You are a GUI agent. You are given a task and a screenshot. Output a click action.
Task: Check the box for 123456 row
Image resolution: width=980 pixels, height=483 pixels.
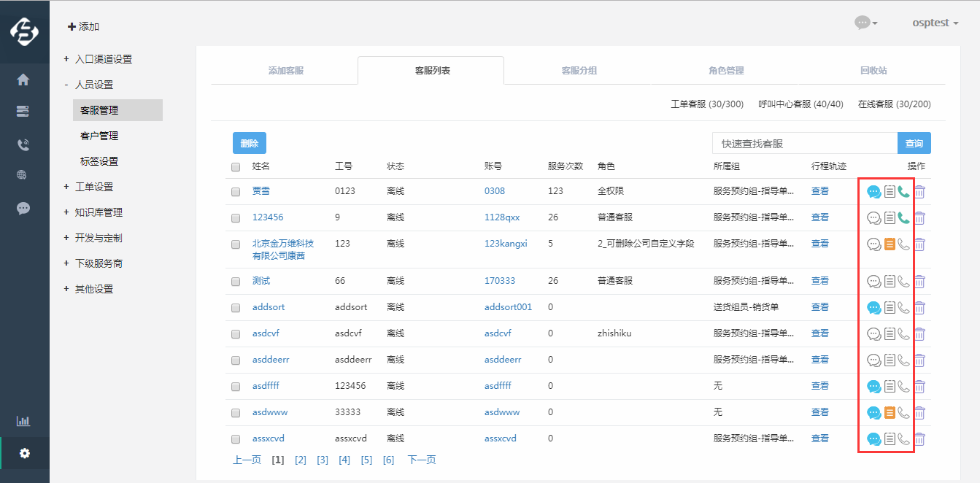pyautogui.click(x=236, y=218)
